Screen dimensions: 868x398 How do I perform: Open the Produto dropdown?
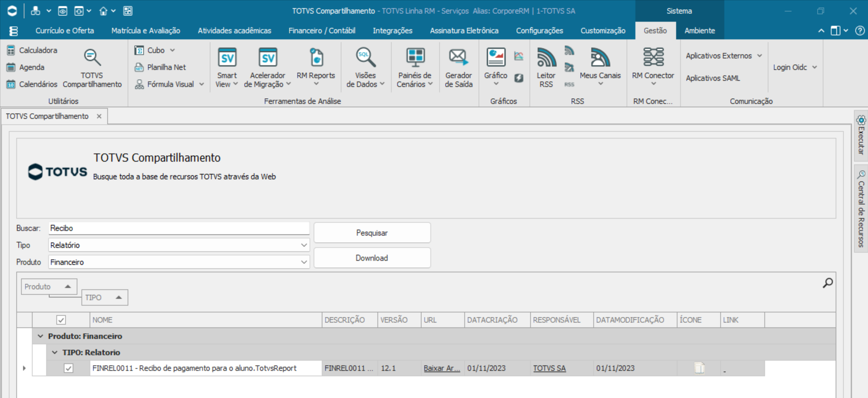click(304, 262)
